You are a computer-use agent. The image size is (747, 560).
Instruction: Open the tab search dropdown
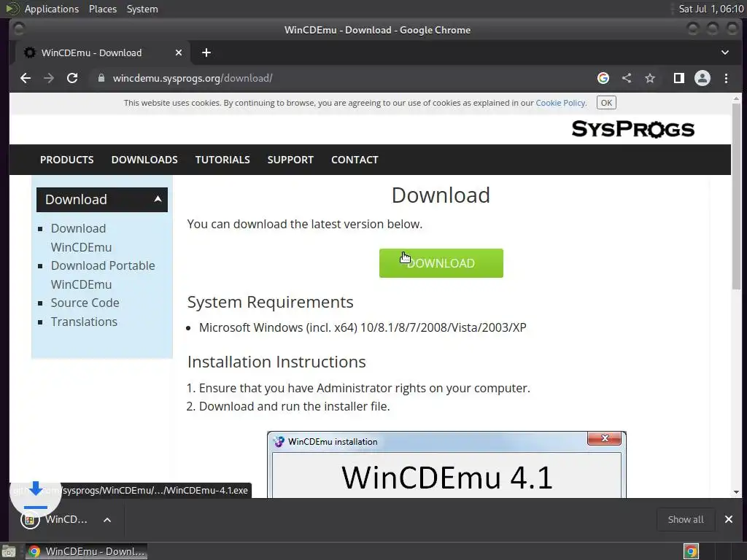(725, 52)
